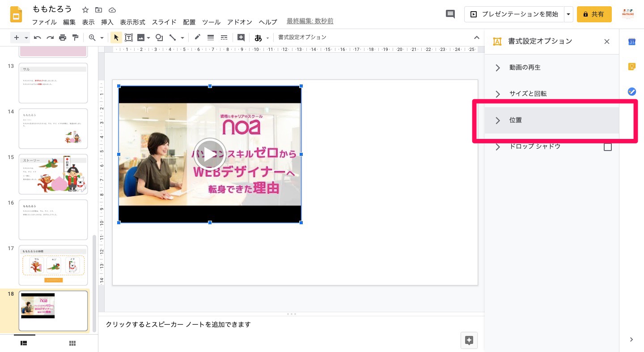The width and height of the screenshot is (644, 352).
Task: Click the 共有 share button
Action: click(x=594, y=14)
